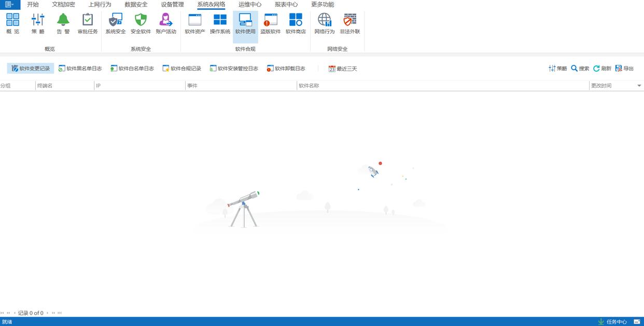Screen dimensions: 644x326
Task: Open the 账户活动 user icon
Action: [x=166, y=23]
